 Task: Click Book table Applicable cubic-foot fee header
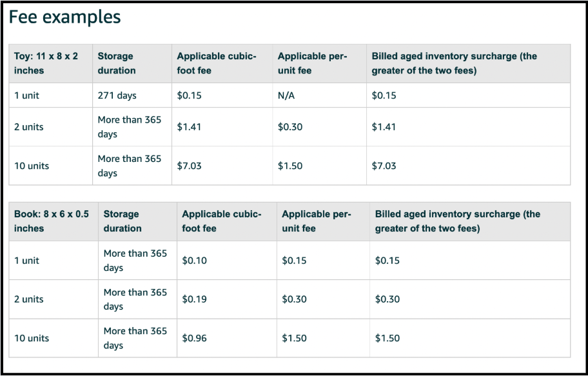(222, 221)
